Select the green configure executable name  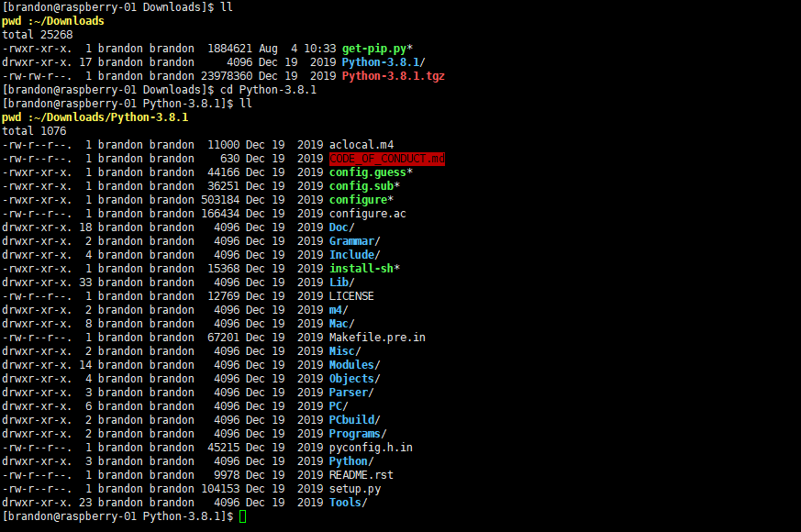358,200
